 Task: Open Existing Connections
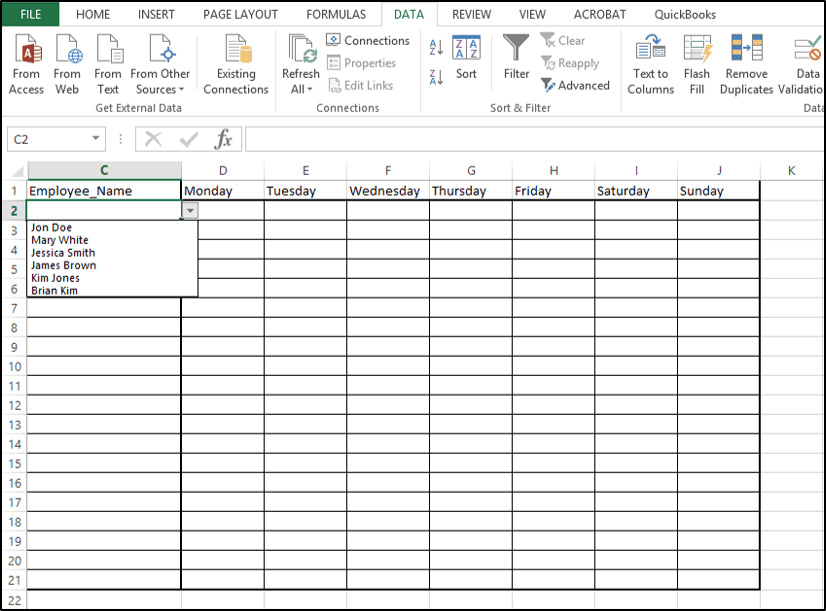235,62
